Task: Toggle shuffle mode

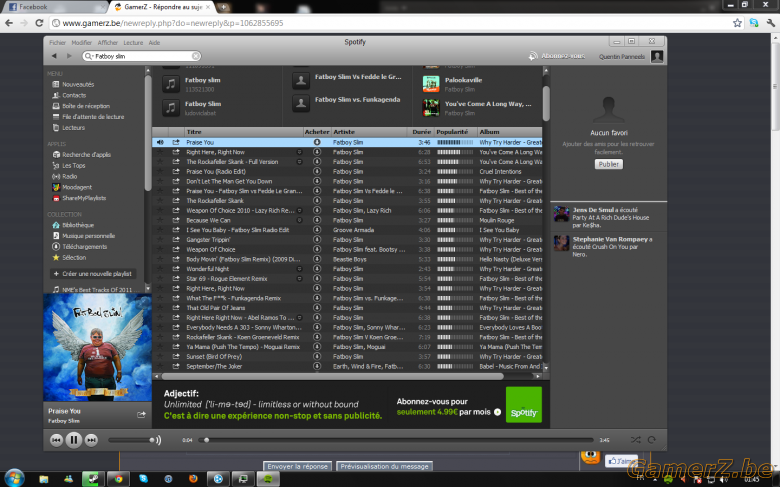Action: tap(635, 440)
